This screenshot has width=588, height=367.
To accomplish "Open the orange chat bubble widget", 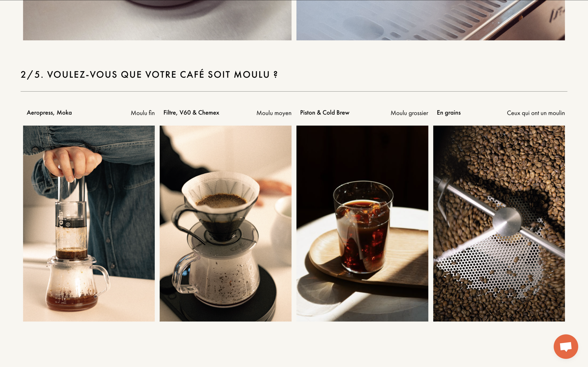I will pyautogui.click(x=566, y=346).
